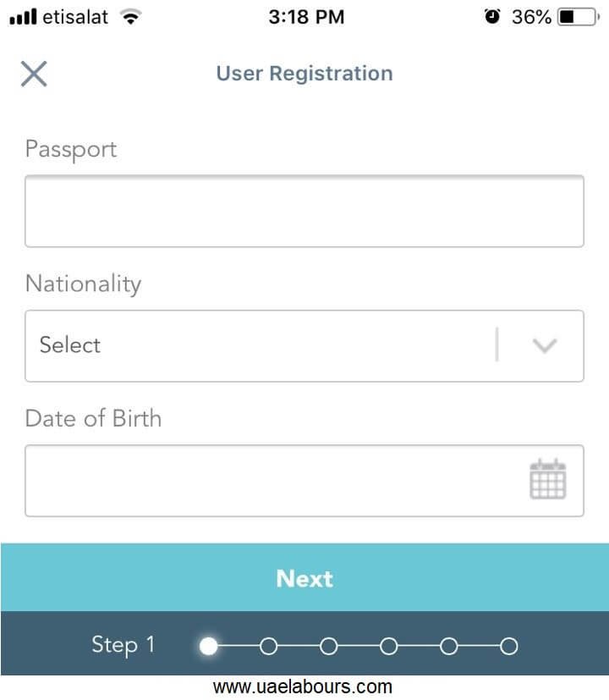This screenshot has width=609, height=700.
Task: Close the User Registration screen
Action: click(x=34, y=74)
